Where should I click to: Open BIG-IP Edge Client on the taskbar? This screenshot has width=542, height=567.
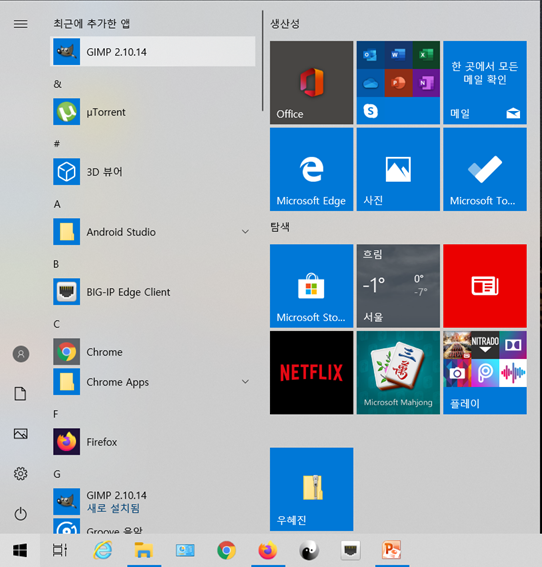coord(350,550)
